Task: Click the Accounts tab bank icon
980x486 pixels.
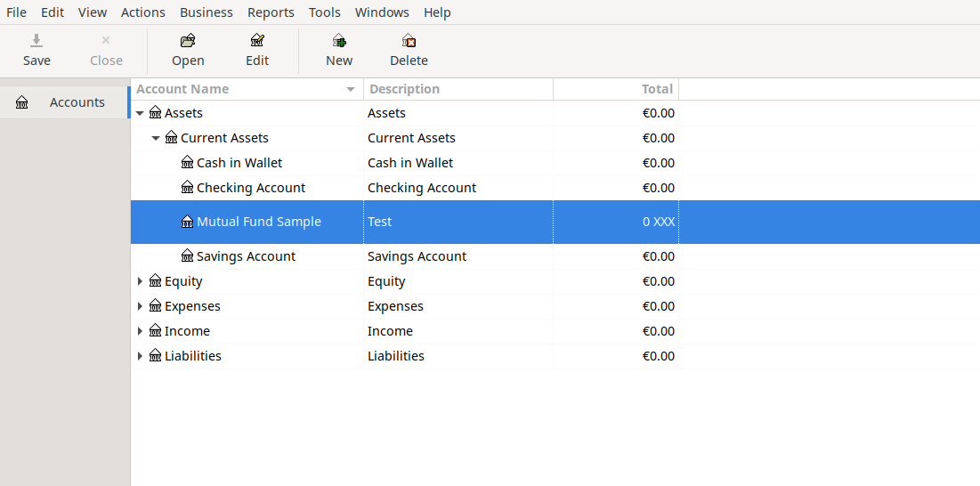Action: point(22,102)
